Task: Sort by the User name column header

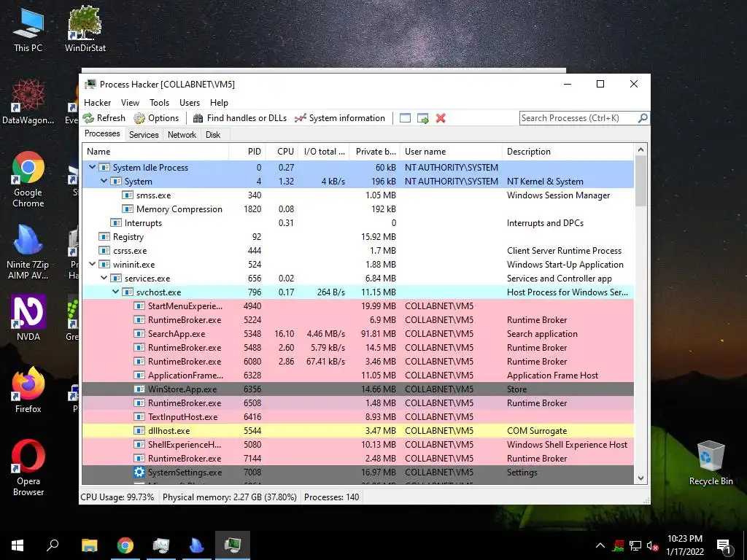Action: pyautogui.click(x=451, y=152)
